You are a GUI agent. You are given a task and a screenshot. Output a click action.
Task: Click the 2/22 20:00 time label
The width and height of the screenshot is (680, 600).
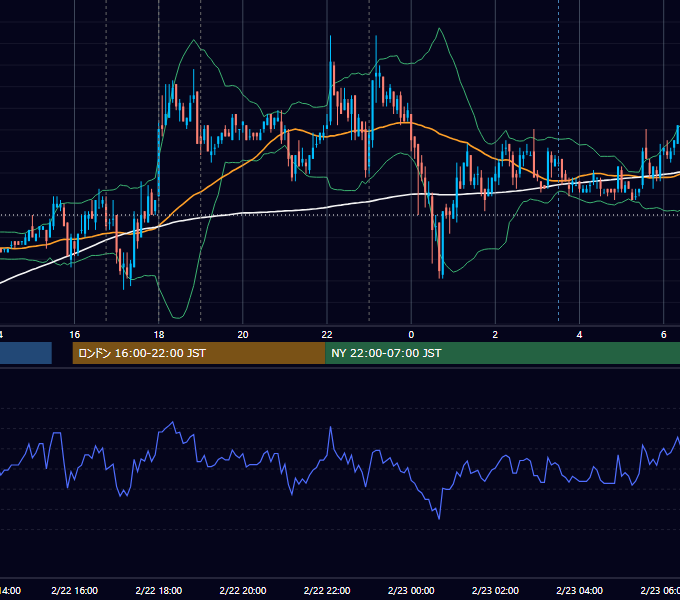tap(243, 590)
